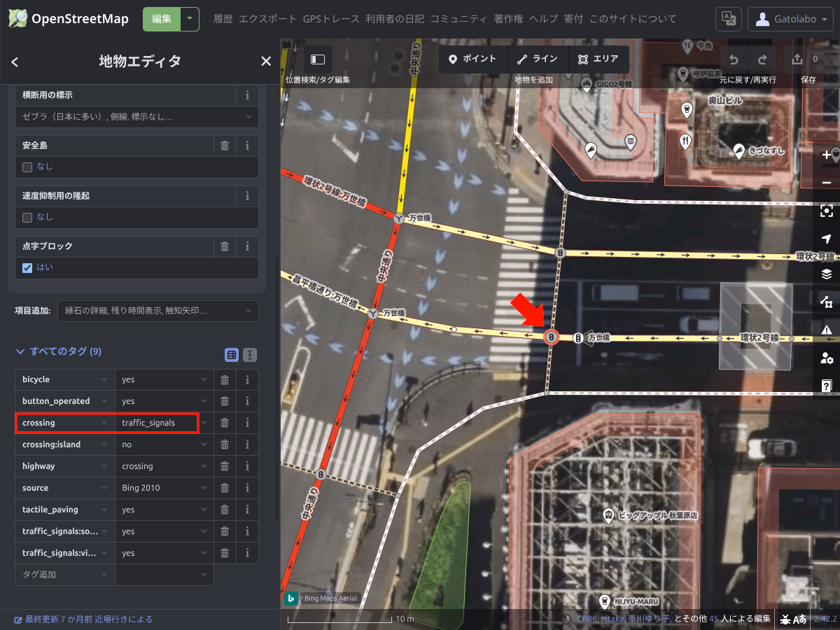The width and height of the screenshot is (840, 630).
Task: Click the show my location icon
Action: click(x=827, y=239)
